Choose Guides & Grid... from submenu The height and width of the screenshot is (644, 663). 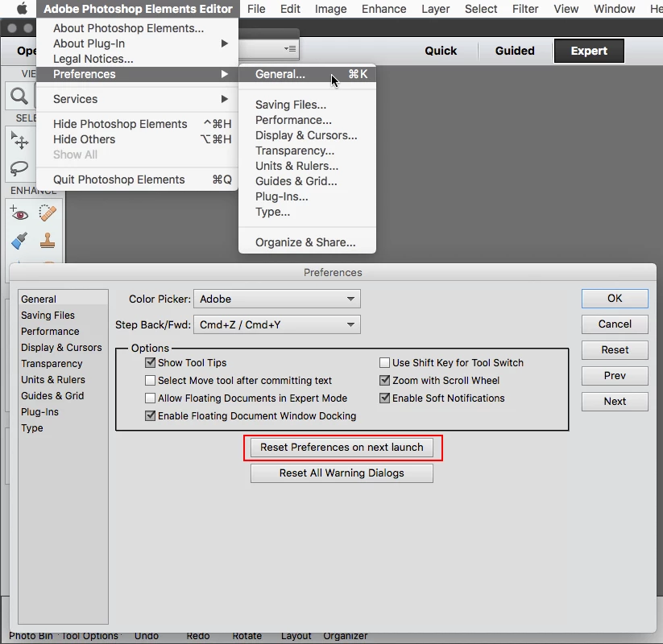[307, 181]
